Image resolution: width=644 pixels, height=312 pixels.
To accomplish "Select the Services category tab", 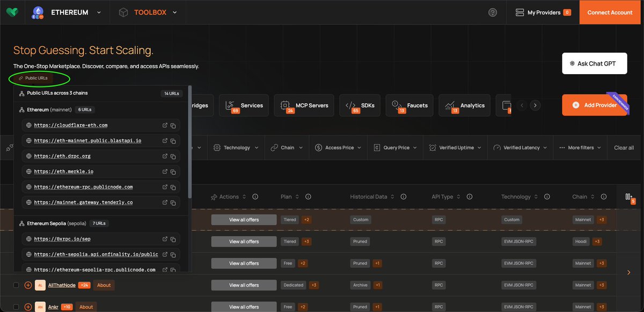I will pos(244,106).
